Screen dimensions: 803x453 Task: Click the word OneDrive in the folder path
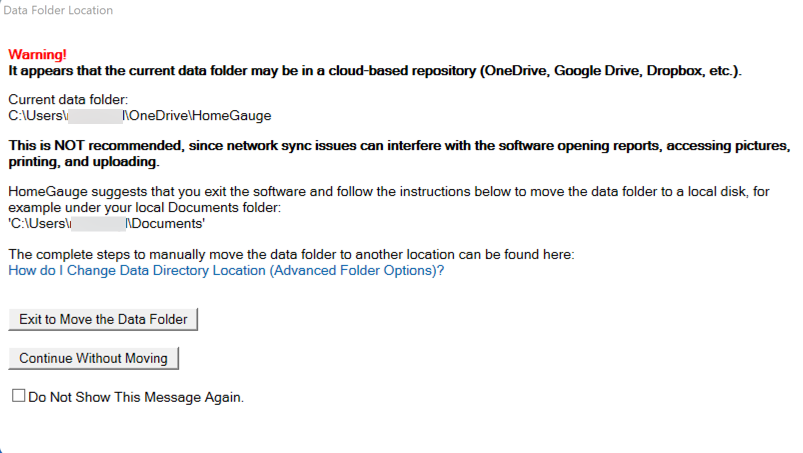tap(160, 115)
